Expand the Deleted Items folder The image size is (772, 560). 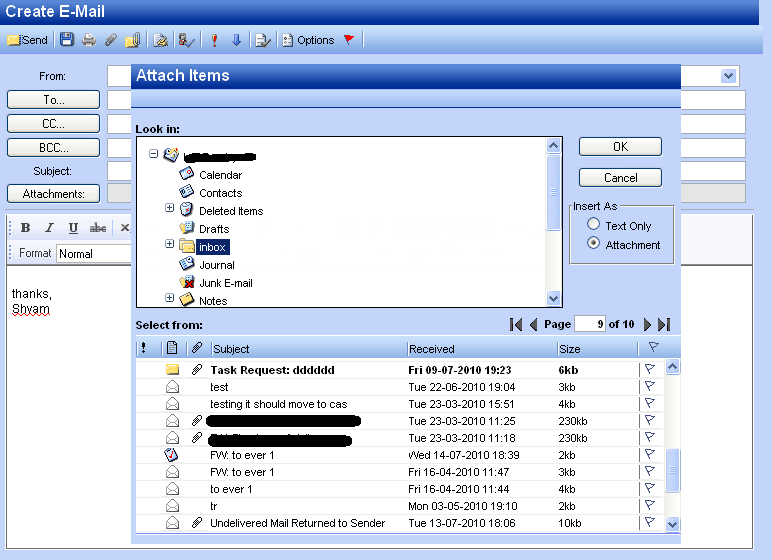tap(170, 208)
